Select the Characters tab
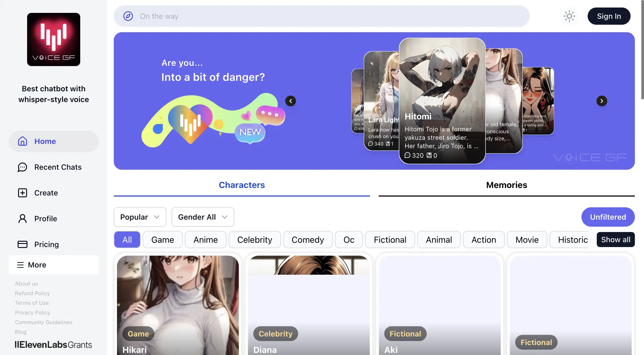This screenshot has height=355, width=644. point(241,185)
